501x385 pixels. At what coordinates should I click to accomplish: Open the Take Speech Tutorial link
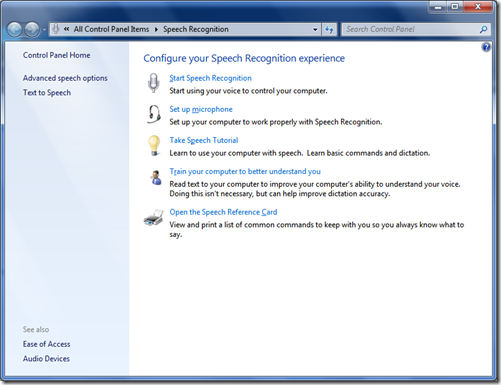coord(204,140)
